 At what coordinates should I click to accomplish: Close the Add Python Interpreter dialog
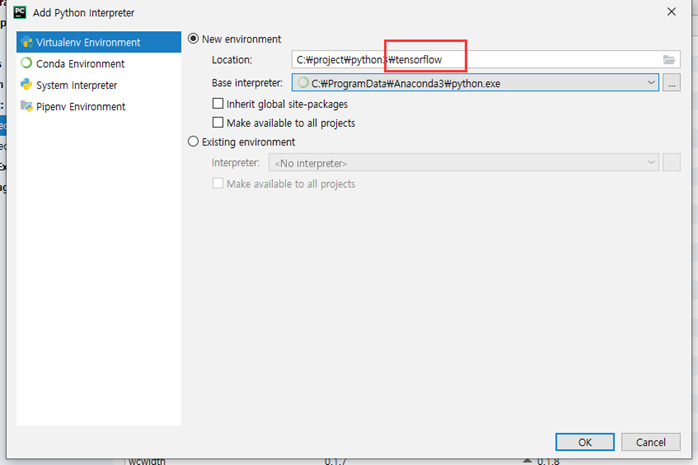pos(671,12)
